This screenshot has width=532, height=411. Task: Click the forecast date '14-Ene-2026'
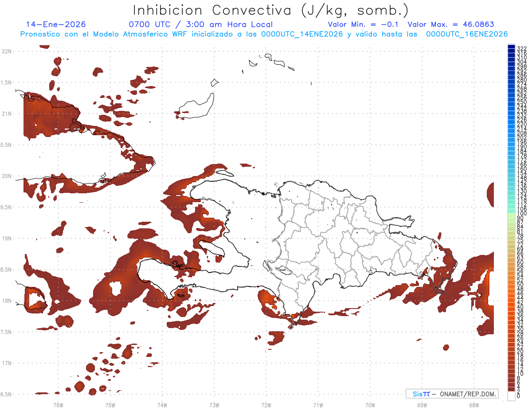click(56, 24)
